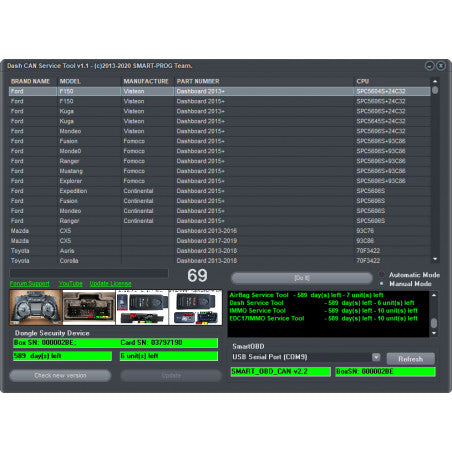Click the license log scroll-up arrow
The width and height of the screenshot is (452, 452).
pyautogui.click(x=434, y=295)
